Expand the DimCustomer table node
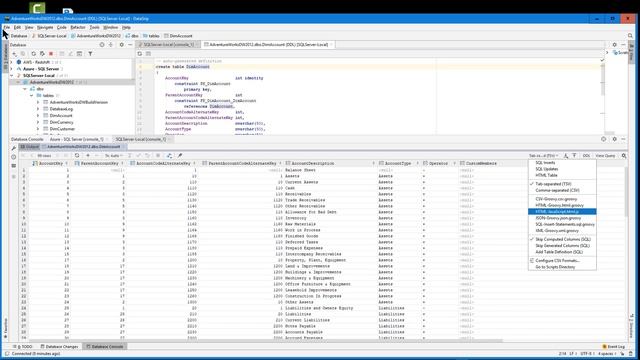640x360 pixels. coord(38,129)
